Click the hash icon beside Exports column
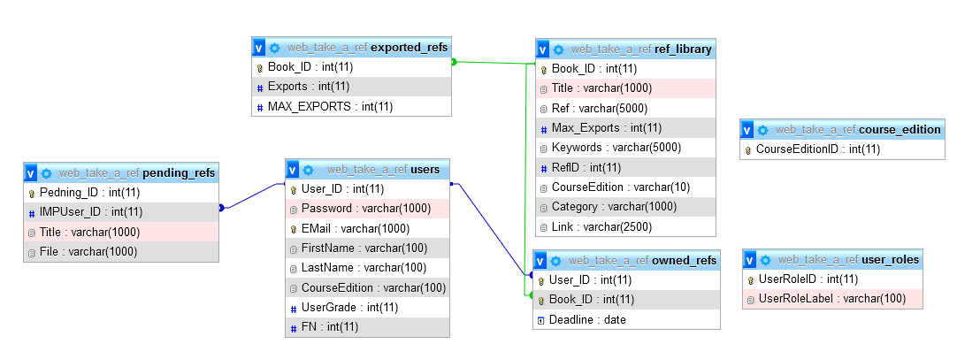Image resolution: width=980 pixels, height=344 pixels. coord(260,88)
